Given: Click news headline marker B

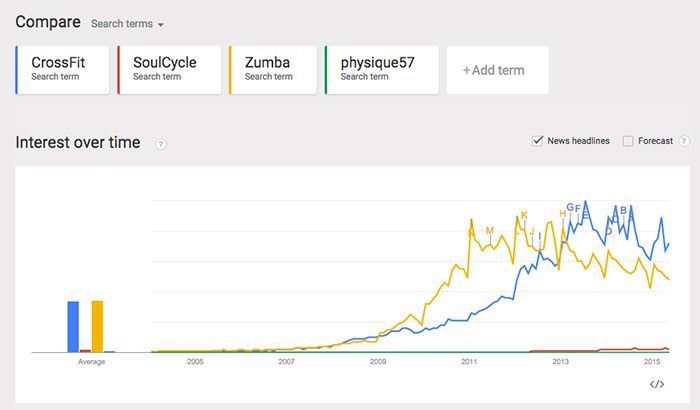Looking at the screenshot, I should coord(623,210).
